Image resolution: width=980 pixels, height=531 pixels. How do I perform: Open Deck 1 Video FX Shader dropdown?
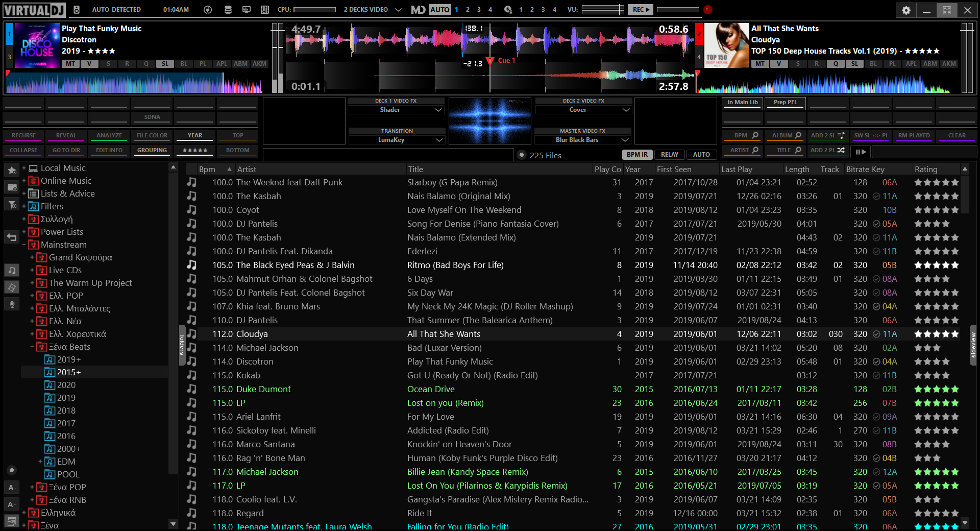[x=396, y=110]
